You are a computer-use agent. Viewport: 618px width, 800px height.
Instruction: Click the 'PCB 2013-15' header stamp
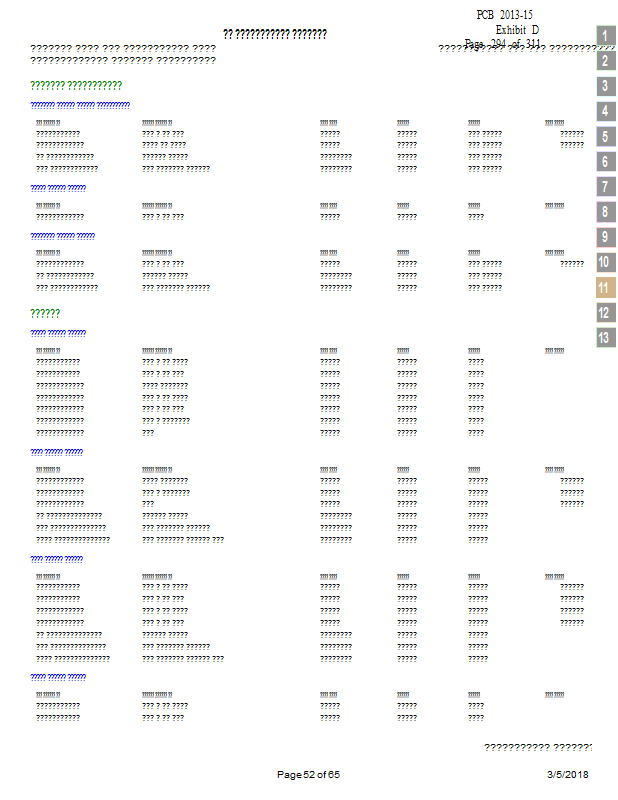504,15
